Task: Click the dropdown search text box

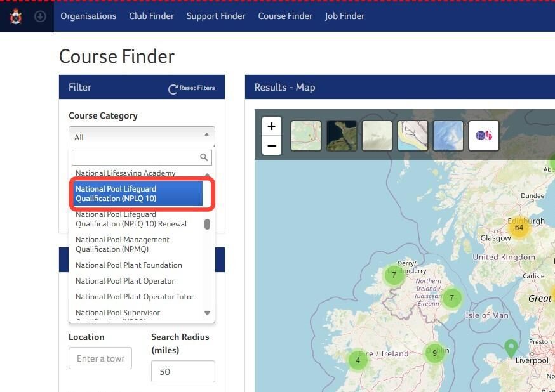Action: 142,157
